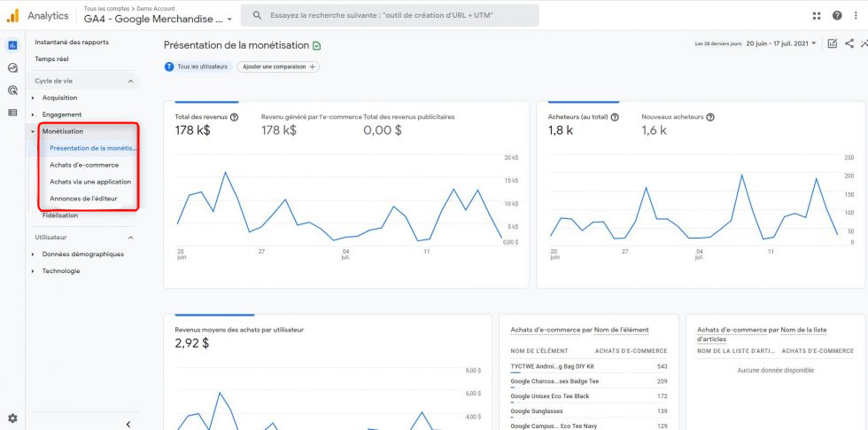Click the Insights sparkline icon
The height and width of the screenshot is (430, 868).
point(864,43)
